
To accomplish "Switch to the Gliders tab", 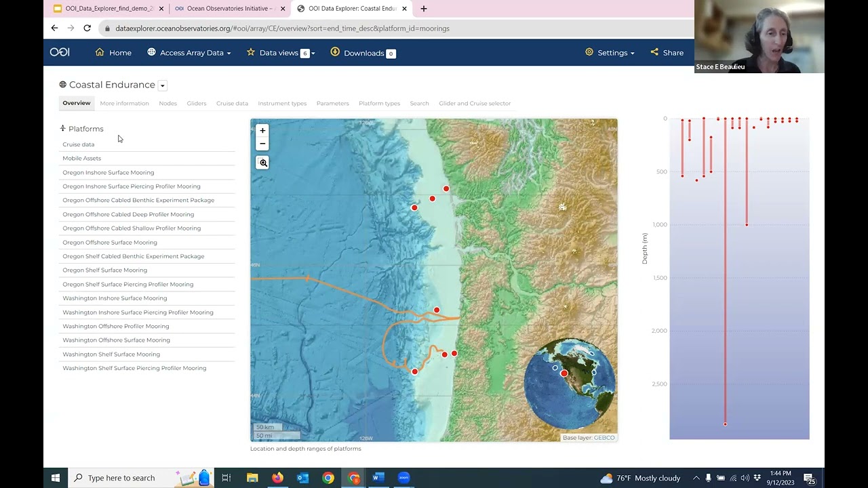I will point(197,103).
